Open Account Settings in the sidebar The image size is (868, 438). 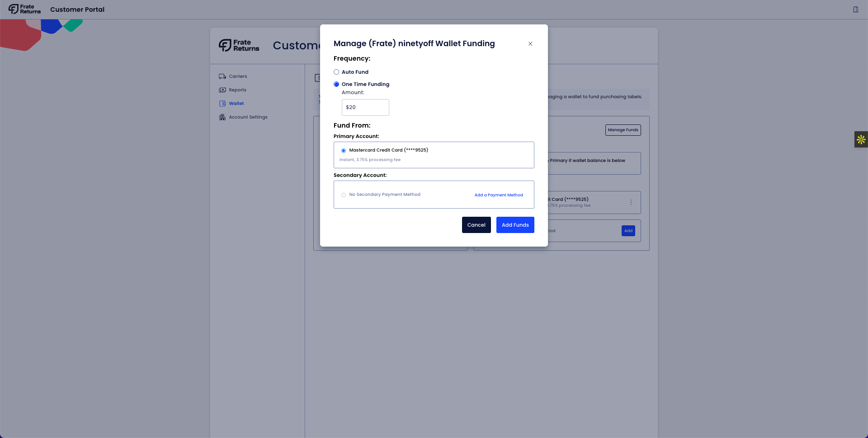pyautogui.click(x=248, y=117)
